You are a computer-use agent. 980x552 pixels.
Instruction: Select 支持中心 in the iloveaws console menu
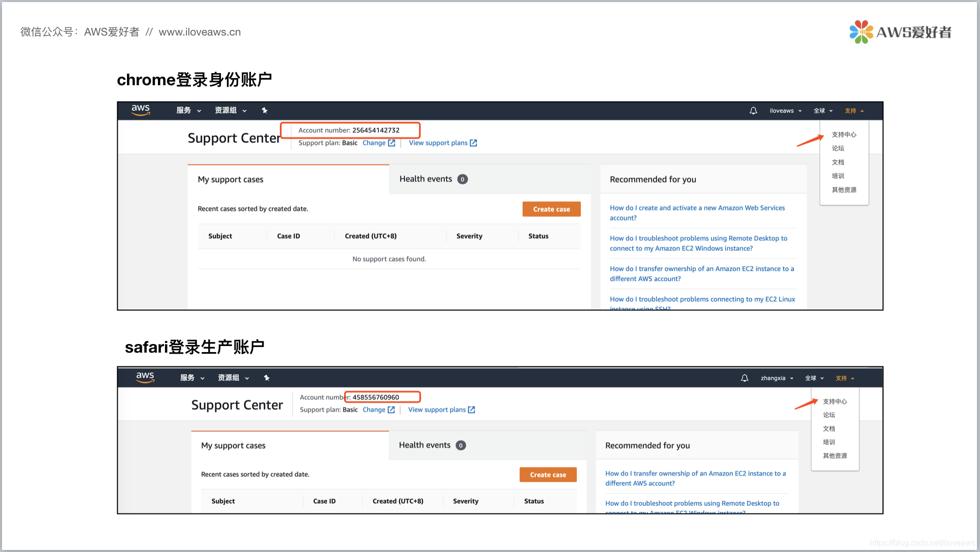[x=844, y=134]
